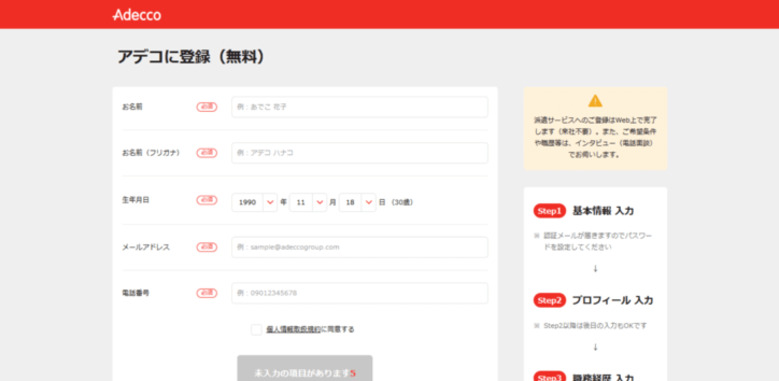This screenshot has width=779, height=381.
Task: Click the required badge next to お名前
Action: click(207, 107)
